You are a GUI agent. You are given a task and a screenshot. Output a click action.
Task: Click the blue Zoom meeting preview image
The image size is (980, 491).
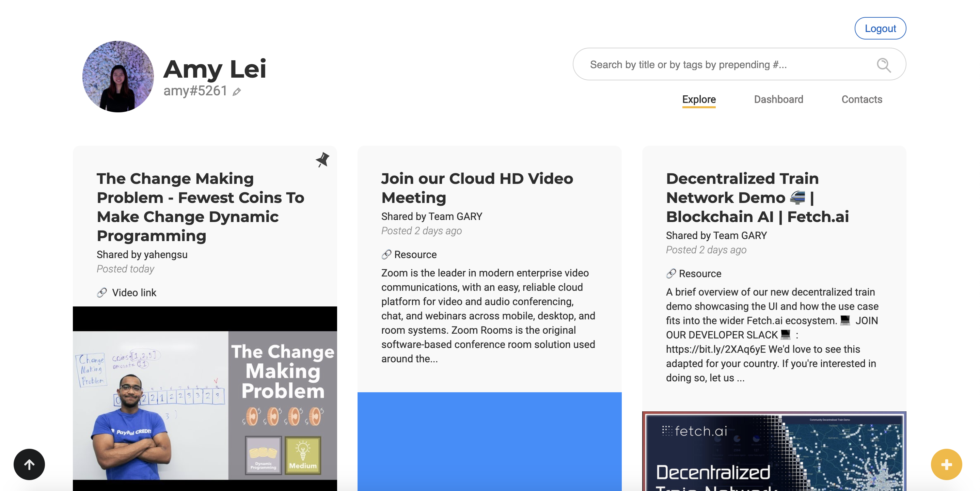point(489,441)
